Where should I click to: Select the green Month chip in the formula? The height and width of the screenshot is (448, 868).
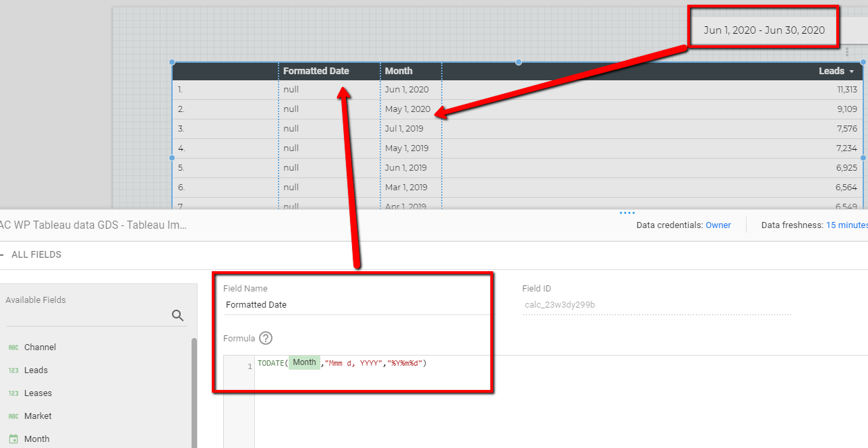304,362
